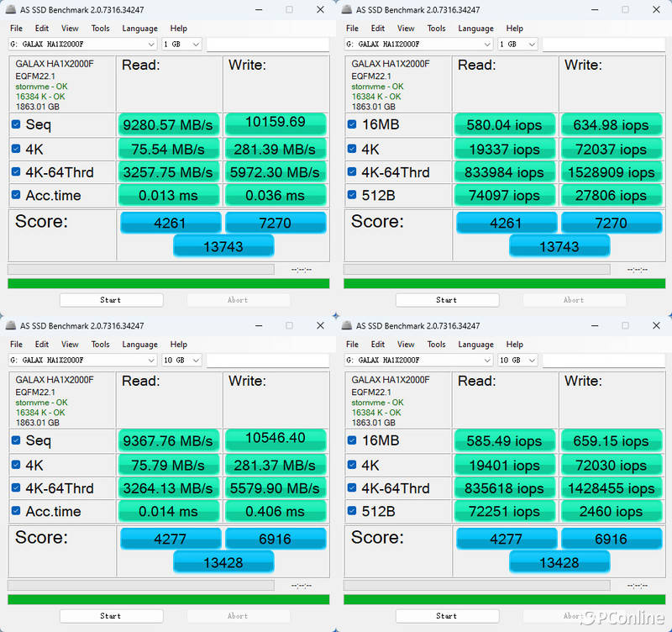Screen dimensions: 672x632
Task: Click the total score 13428 box in the bottom-right window
Action: [x=559, y=562]
